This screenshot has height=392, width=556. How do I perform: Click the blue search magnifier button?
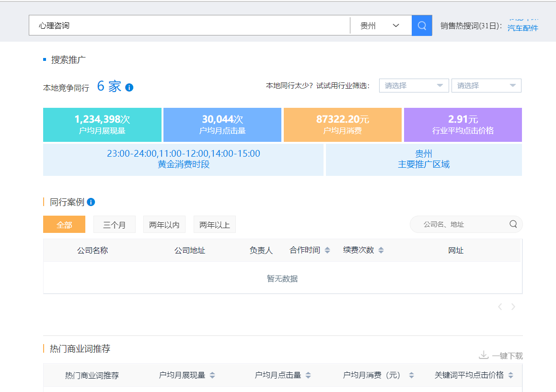click(x=422, y=25)
